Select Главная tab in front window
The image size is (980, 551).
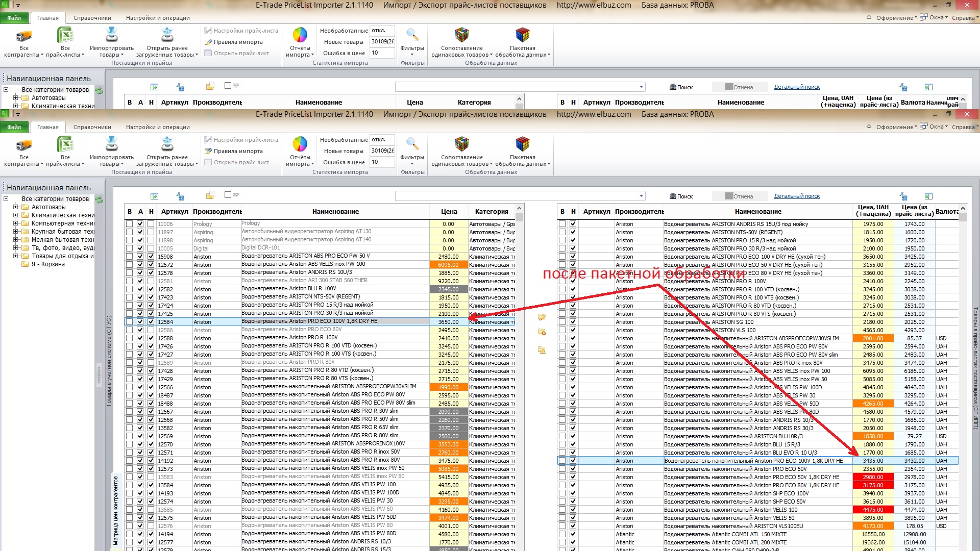pyautogui.click(x=48, y=127)
